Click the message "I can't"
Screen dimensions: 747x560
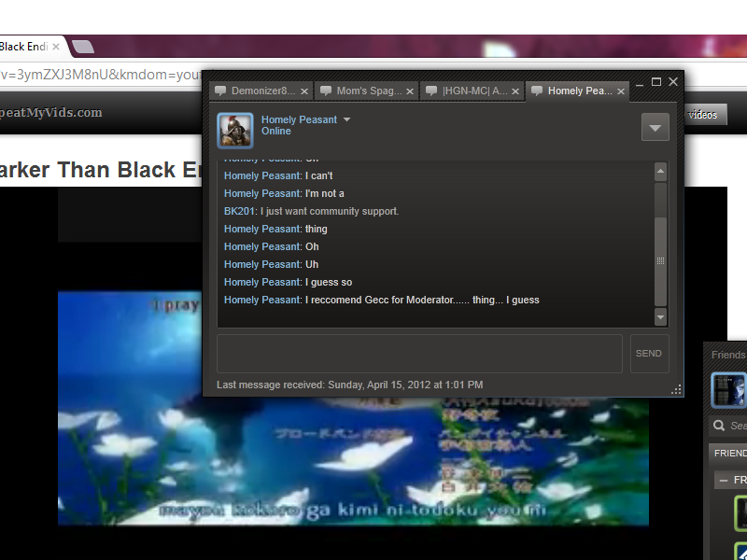click(x=278, y=175)
